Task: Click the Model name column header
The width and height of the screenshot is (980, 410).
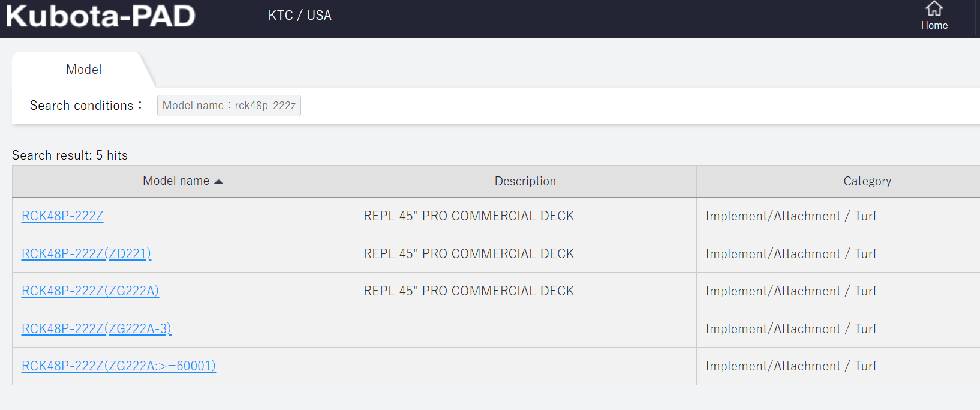Action: [183, 181]
